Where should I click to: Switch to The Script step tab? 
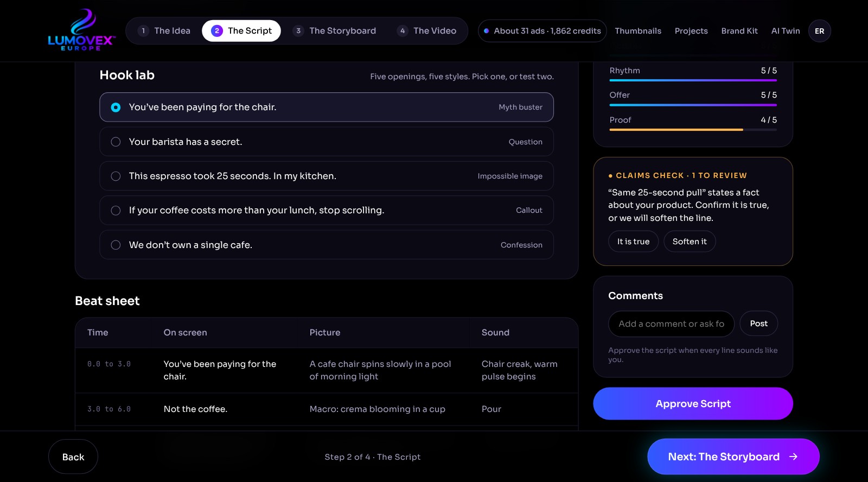click(241, 31)
